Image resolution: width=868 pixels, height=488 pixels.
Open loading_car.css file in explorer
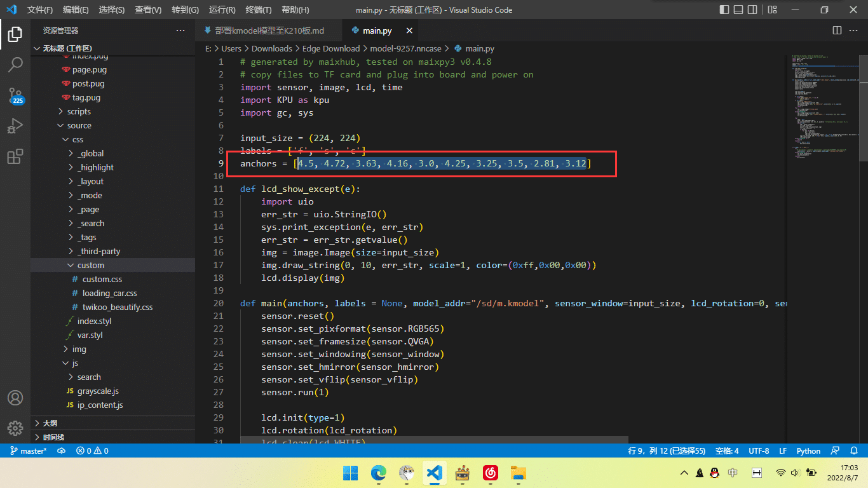click(109, 293)
